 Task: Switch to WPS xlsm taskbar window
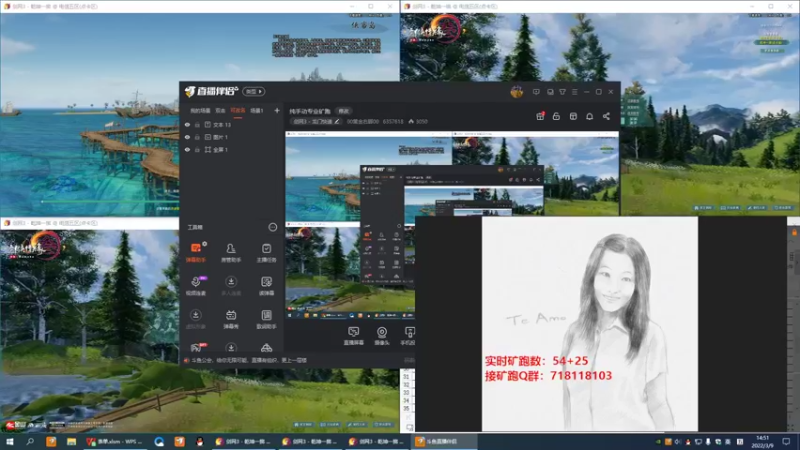coord(116,442)
